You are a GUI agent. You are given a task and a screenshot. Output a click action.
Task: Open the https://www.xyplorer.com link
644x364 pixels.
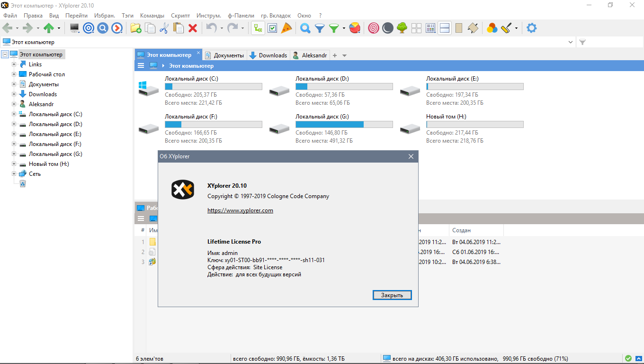coord(240,210)
